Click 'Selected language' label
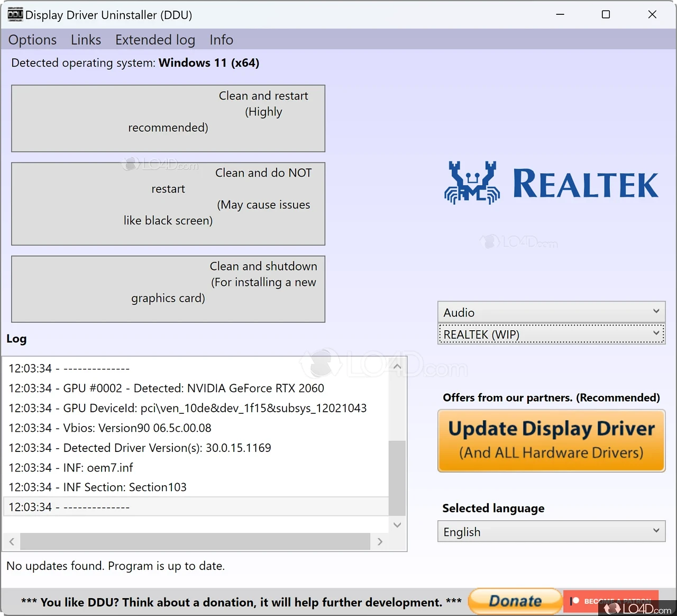 (493, 508)
